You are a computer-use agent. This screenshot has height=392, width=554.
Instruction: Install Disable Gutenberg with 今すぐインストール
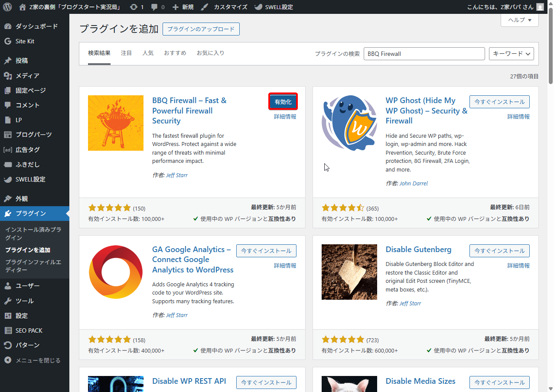499,251
